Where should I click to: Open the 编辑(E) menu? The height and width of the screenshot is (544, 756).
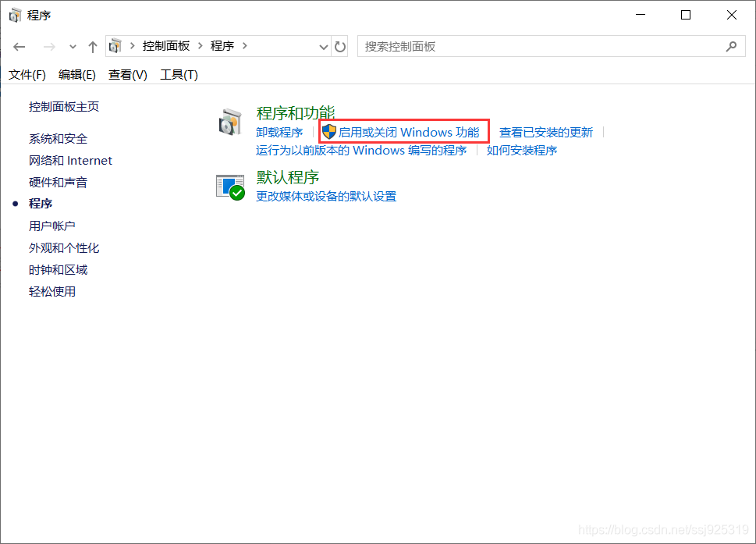click(77, 75)
